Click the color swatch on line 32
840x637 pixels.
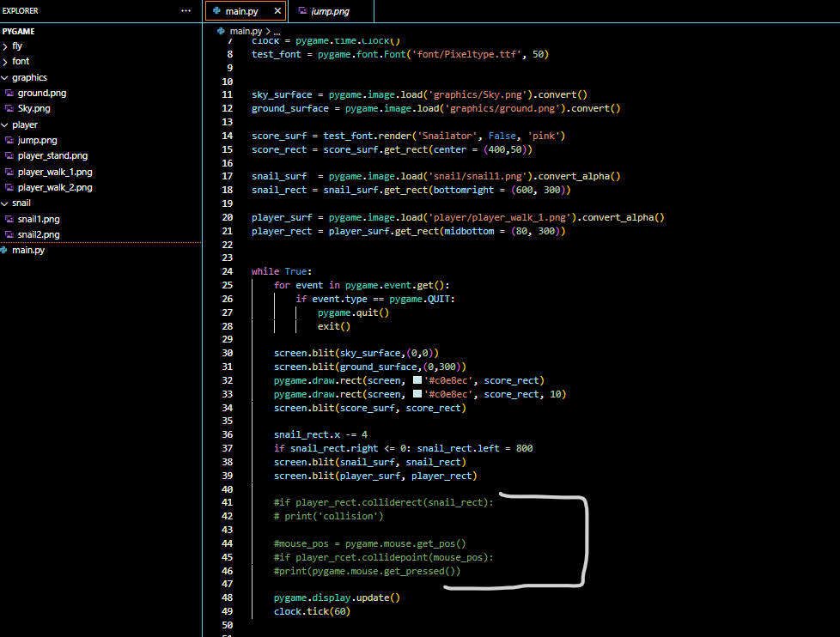tap(417, 380)
